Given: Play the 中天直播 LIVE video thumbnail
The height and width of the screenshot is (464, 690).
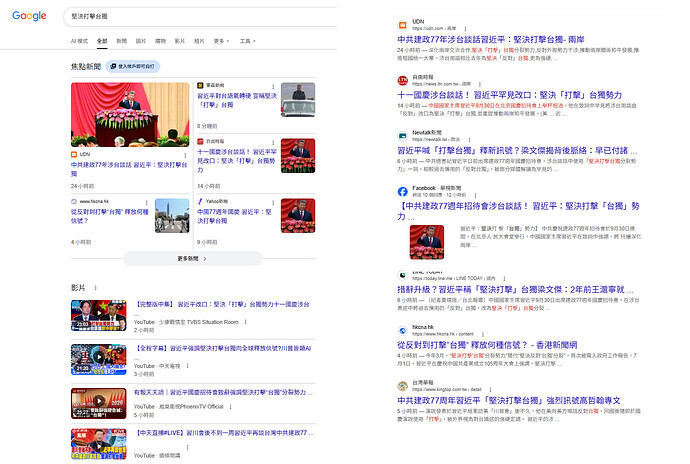Looking at the screenshot, I should pyautogui.click(x=99, y=444).
